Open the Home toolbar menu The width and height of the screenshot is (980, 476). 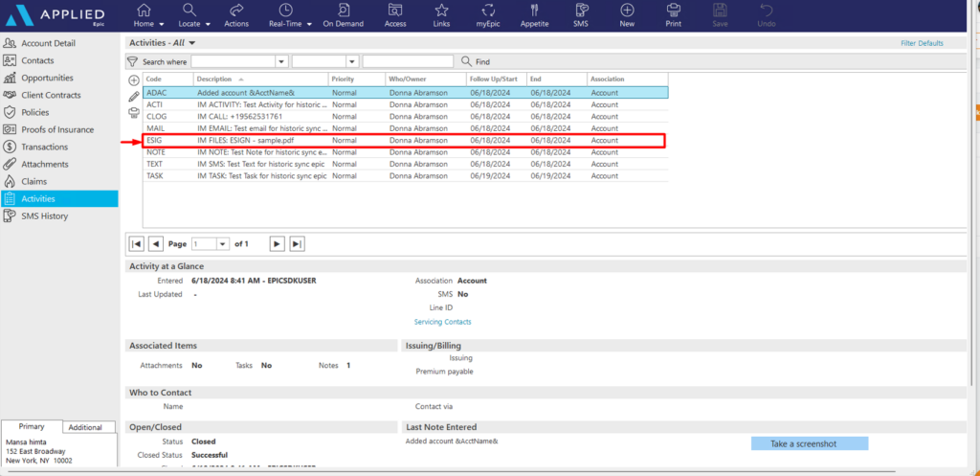tap(144, 15)
